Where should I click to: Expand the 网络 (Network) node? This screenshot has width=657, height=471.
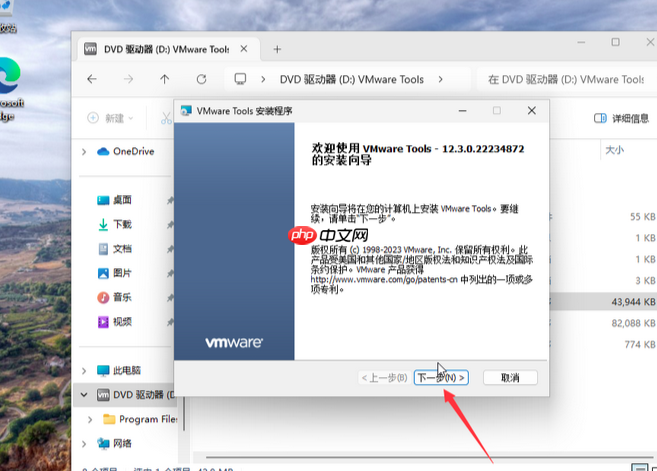[84, 444]
